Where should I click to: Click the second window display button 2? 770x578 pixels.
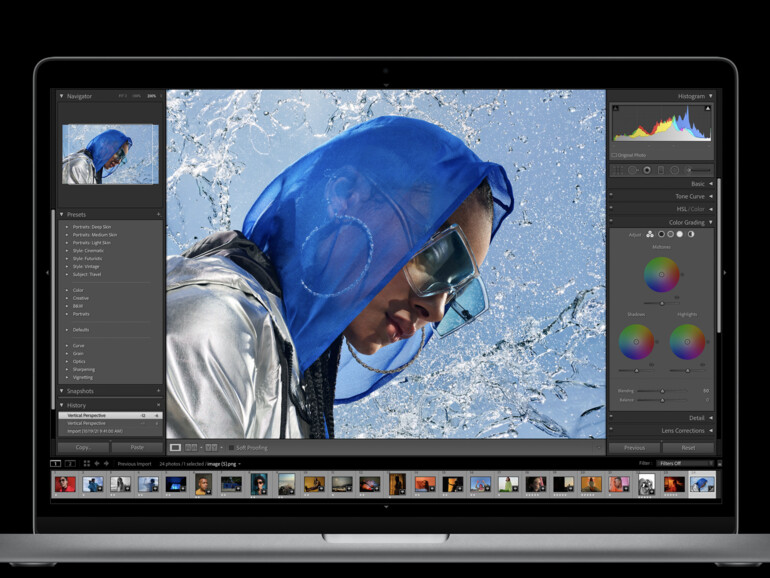point(70,463)
